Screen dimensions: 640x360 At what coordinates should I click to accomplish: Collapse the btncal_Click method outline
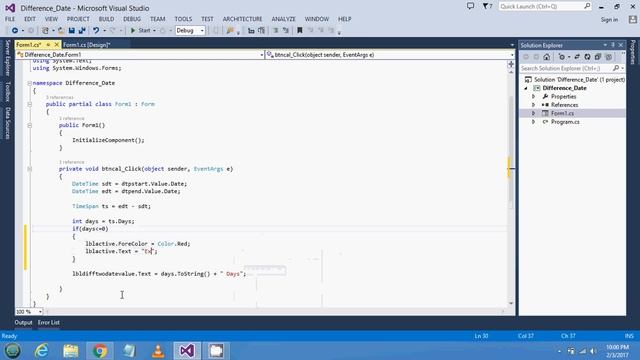[29, 169]
